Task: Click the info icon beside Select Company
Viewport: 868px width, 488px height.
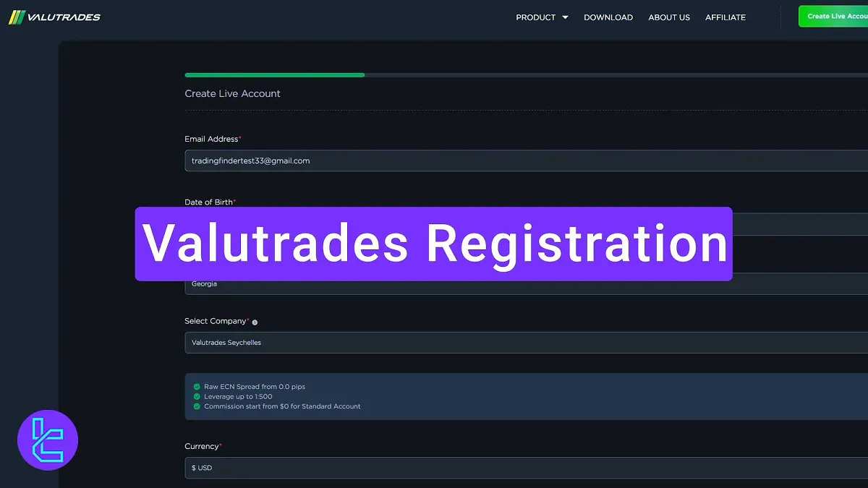Action: [x=253, y=322]
